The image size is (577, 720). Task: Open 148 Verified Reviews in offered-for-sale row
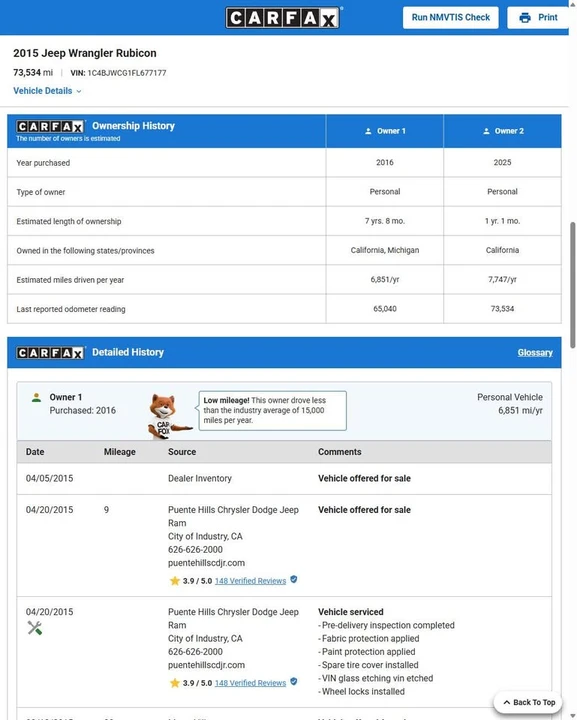[x=250, y=581]
